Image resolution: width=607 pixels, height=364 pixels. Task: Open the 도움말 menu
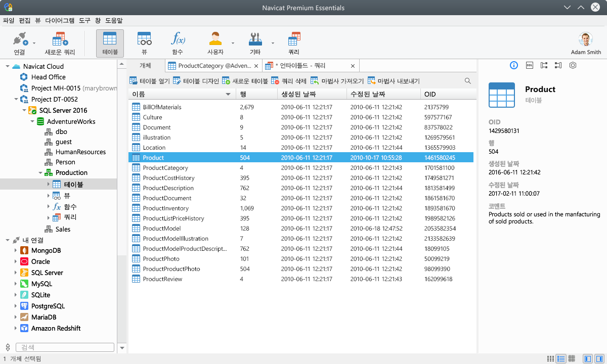tap(114, 21)
